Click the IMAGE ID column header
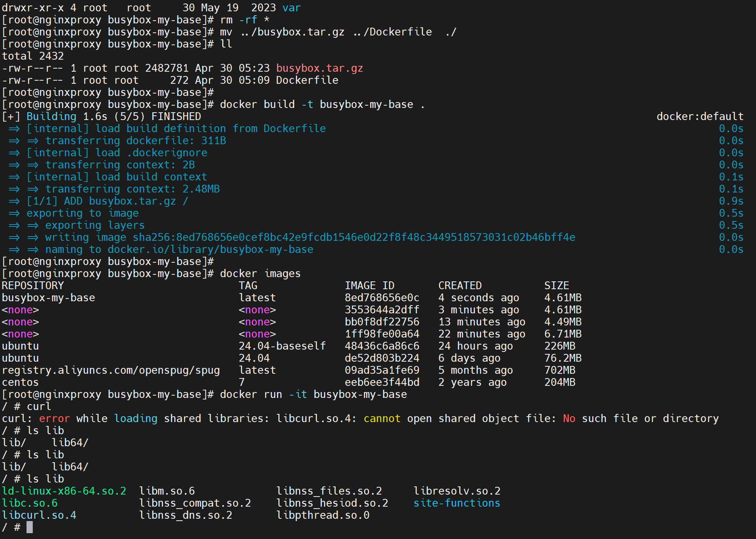The image size is (756, 539). (369, 286)
